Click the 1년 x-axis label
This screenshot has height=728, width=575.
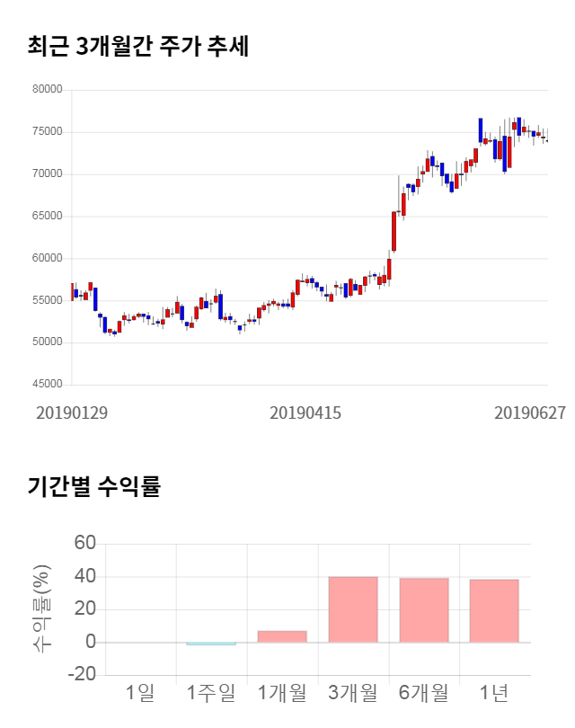click(x=494, y=693)
